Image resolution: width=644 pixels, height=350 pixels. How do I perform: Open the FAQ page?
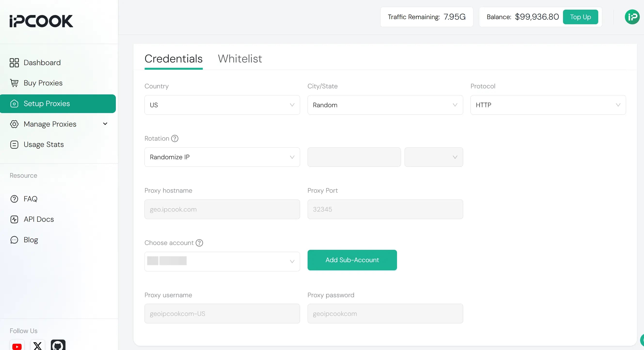(x=30, y=199)
